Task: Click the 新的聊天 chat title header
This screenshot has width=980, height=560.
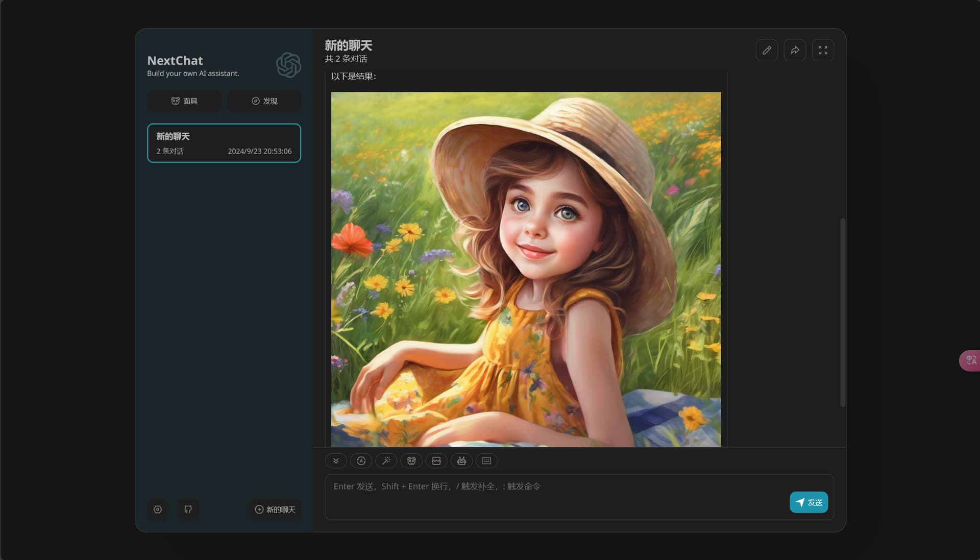Action: pos(349,45)
